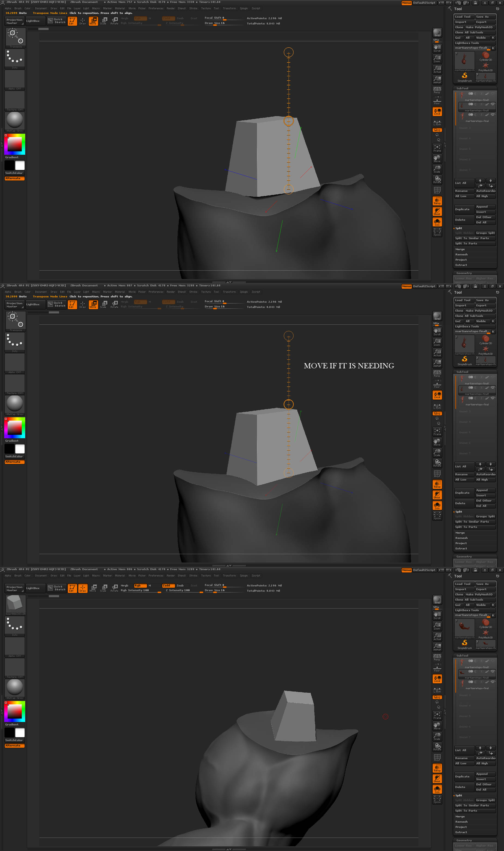Expand Remesh section in middle screenshot
This screenshot has width=504, height=851.
pos(461,538)
